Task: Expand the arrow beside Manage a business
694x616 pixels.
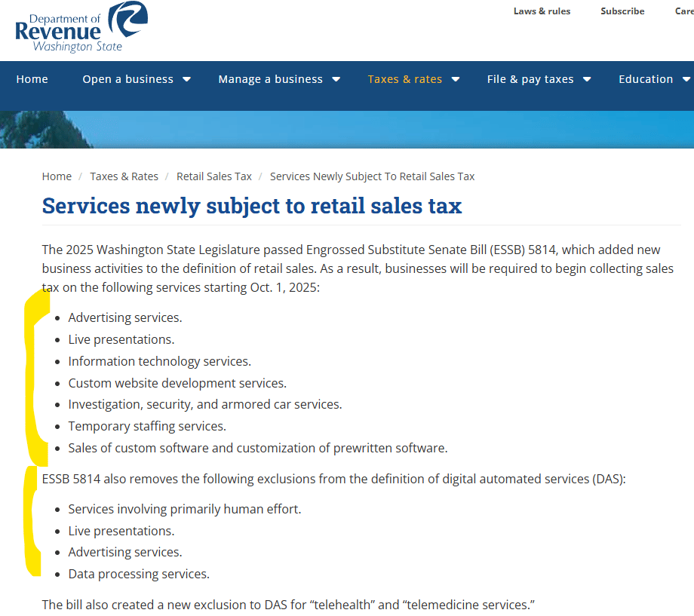Action: point(336,79)
